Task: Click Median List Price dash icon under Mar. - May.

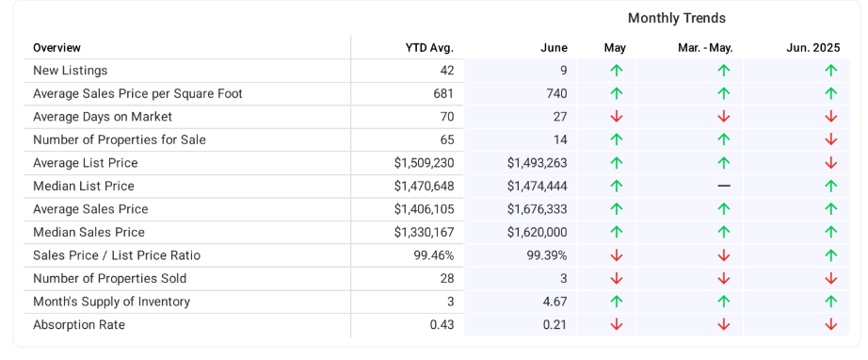Action: (x=724, y=186)
